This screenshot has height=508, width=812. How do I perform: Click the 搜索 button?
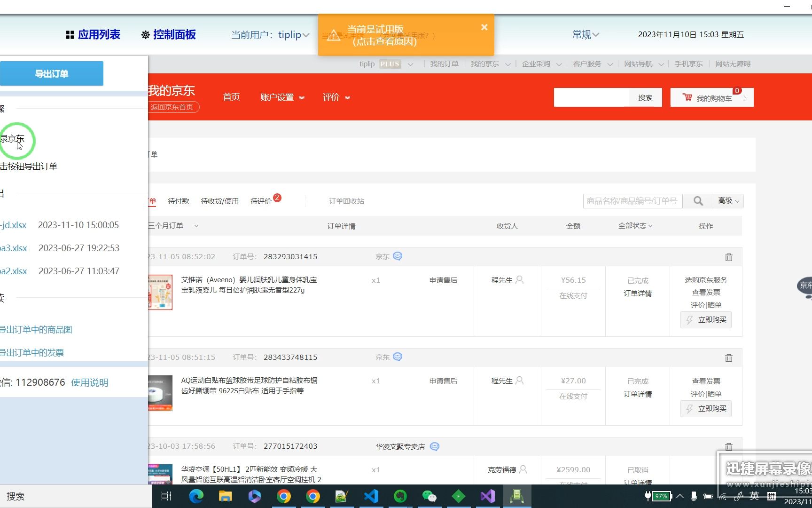click(x=646, y=97)
